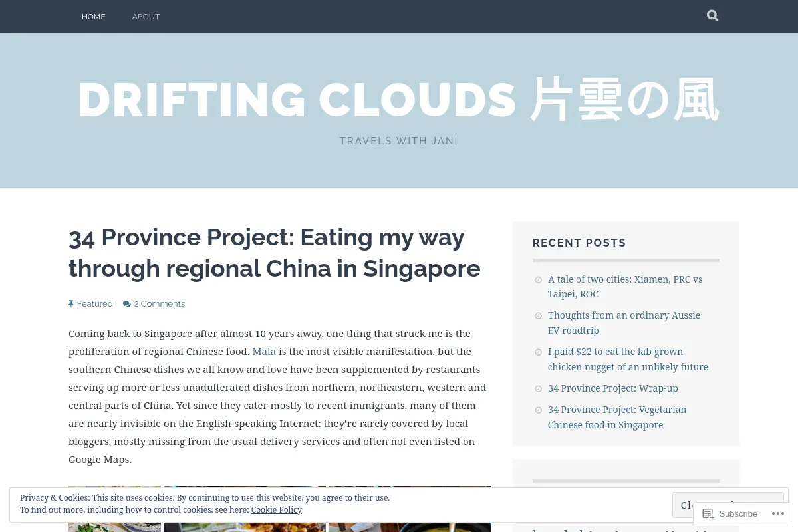Open the rightmost food photo thumbnail
This screenshot has width=798, height=532.
click(x=410, y=509)
